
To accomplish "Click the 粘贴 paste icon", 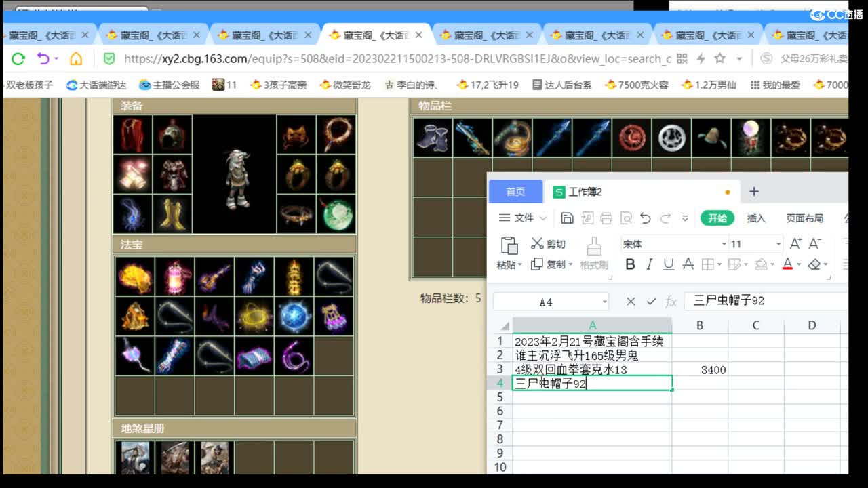I will point(509,246).
